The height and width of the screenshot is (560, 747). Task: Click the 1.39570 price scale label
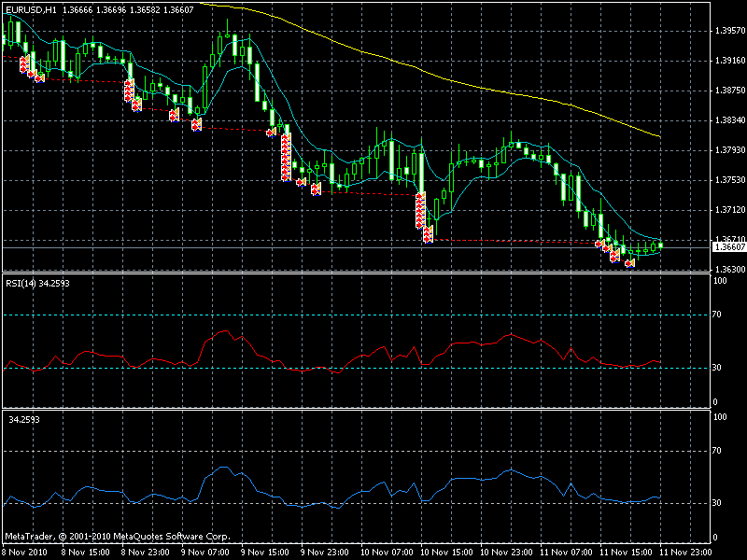point(730,31)
